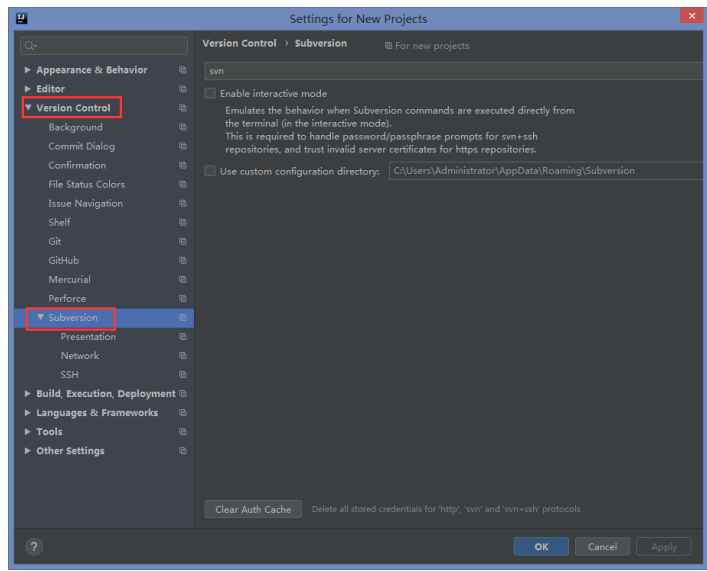Click the project-level icon beside Presentation
The image size is (707, 571).
click(x=183, y=336)
